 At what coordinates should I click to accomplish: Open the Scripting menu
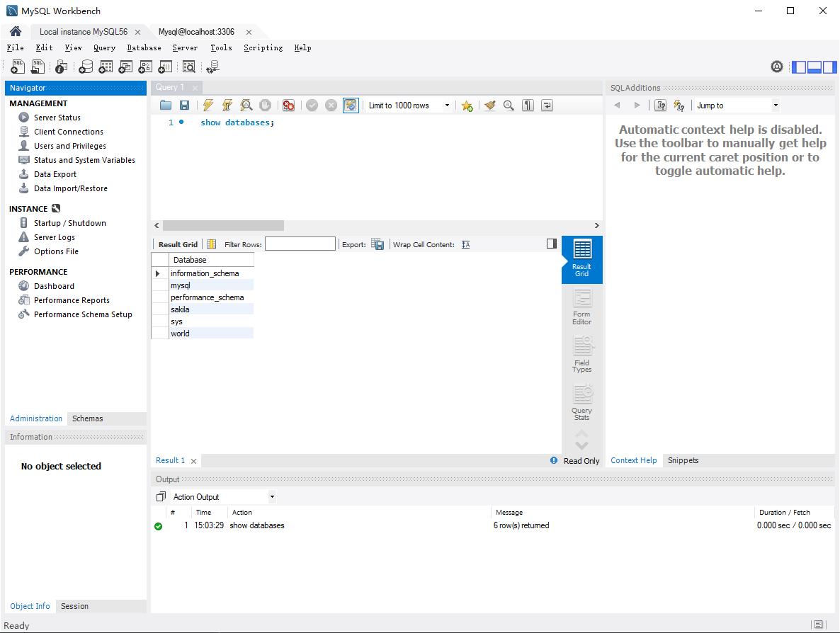[x=263, y=47]
